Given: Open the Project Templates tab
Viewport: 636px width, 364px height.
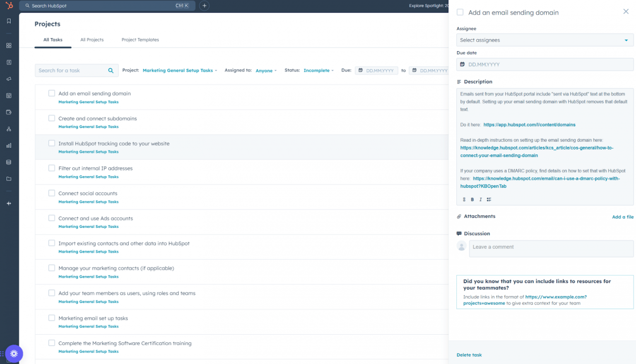Looking at the screenshot, I should [x=140, y=40].
